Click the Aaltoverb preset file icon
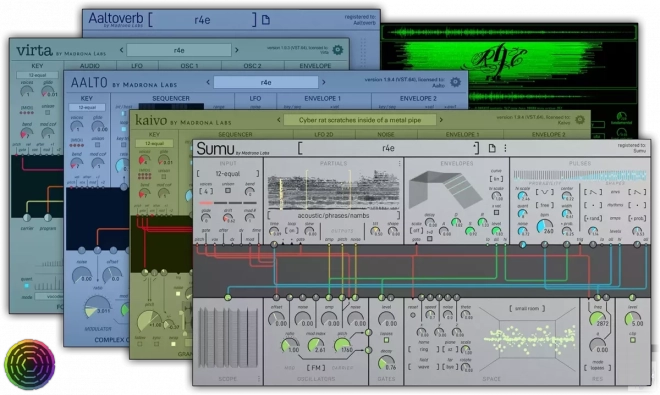Viewport: 660px width, 395px height. pyautogui.click(x=266, y=19)
